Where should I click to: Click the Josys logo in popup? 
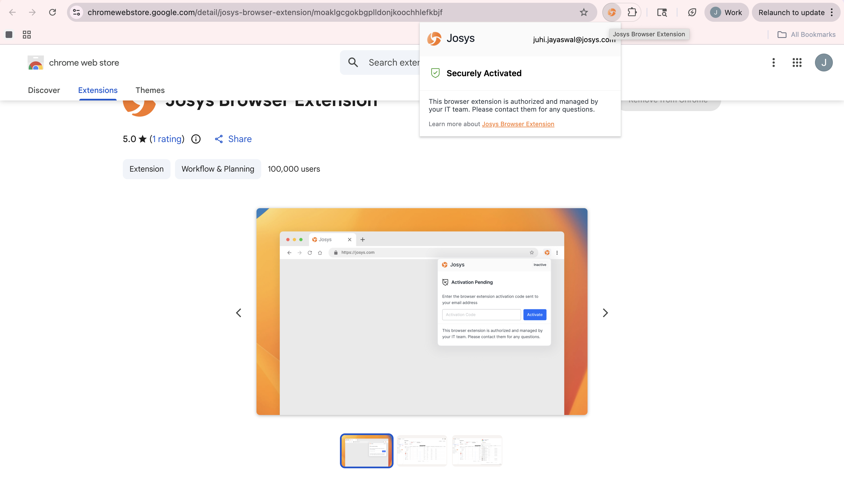(x=434, y=39)
